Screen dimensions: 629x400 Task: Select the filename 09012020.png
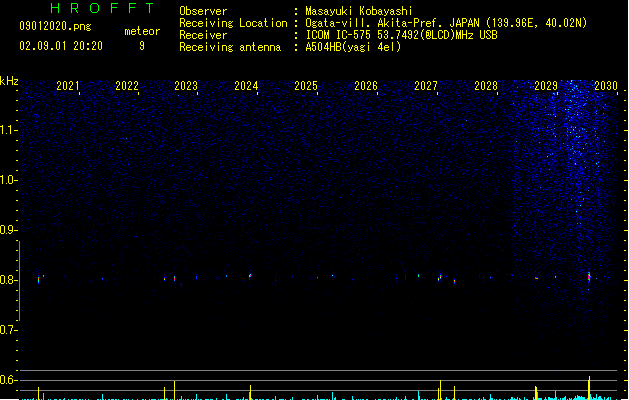(55, 26)
